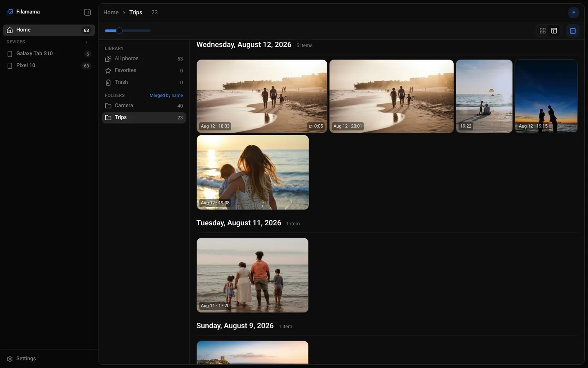Click the Tuesday, August 11, 2026 heading
The height and width of the screenshot is (368, 588).
pyautogui.click(x=239, y=223)
